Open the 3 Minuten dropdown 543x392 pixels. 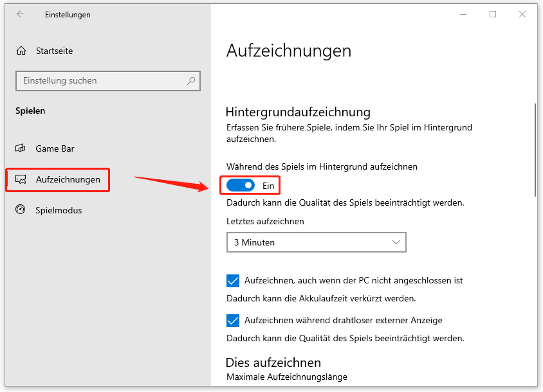316,242
